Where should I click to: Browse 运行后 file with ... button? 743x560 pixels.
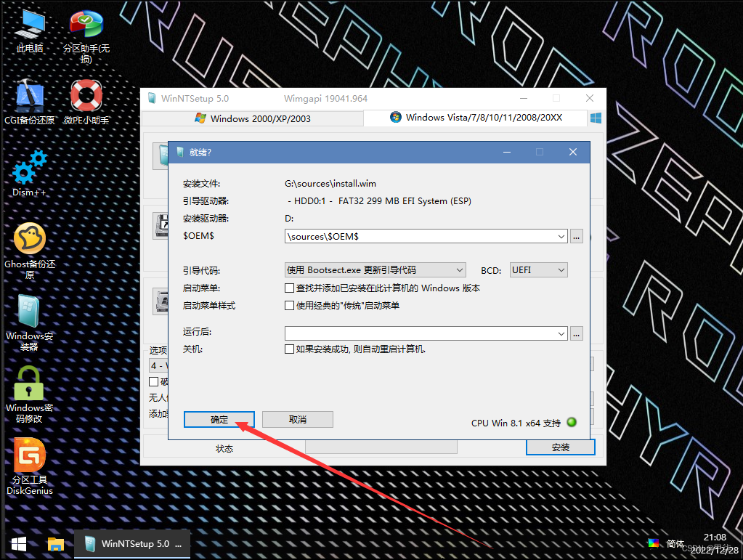coord(576,333)
